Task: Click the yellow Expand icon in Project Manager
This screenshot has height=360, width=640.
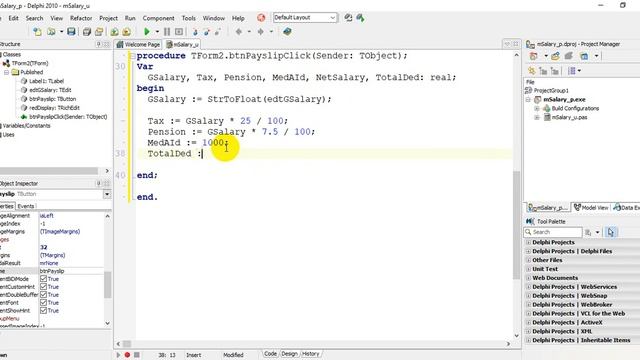Action: (531, 71)
